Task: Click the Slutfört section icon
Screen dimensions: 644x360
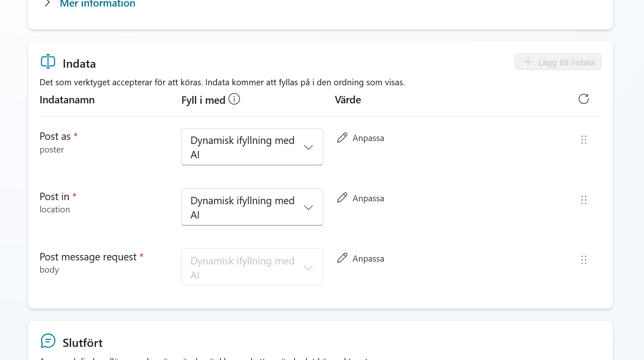Action: pos(48,341)
